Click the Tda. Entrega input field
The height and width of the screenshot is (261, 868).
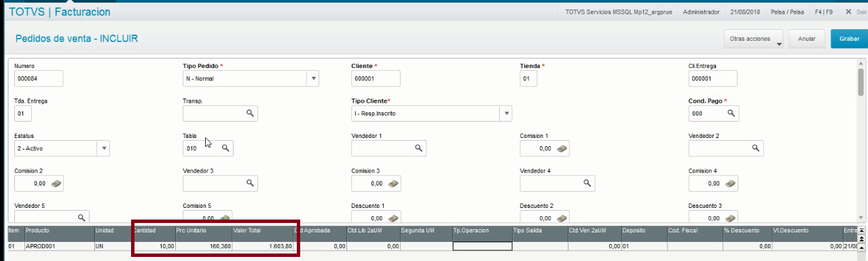pyautogui.click(x=23, y=113)
